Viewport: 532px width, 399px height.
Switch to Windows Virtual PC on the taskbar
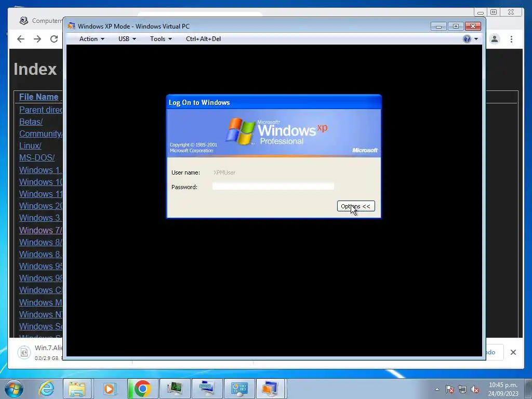pyautogui.click(x=271, y=389)
